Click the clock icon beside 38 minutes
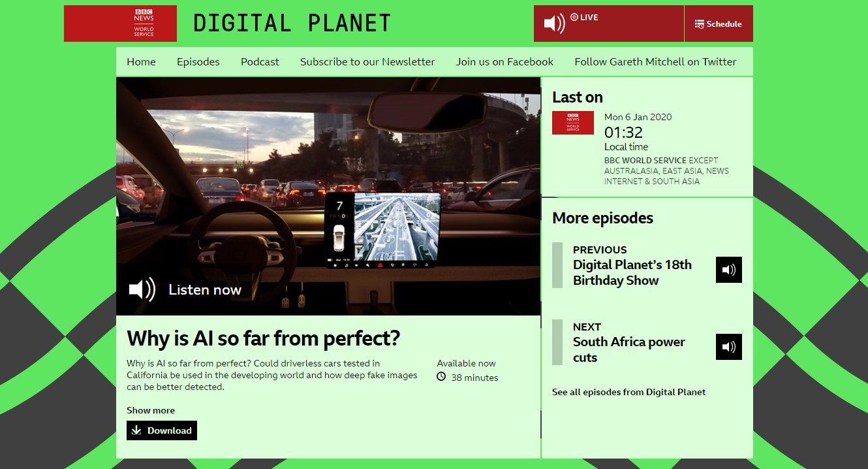Screen dimensions: 868x469 coord(441,377)
